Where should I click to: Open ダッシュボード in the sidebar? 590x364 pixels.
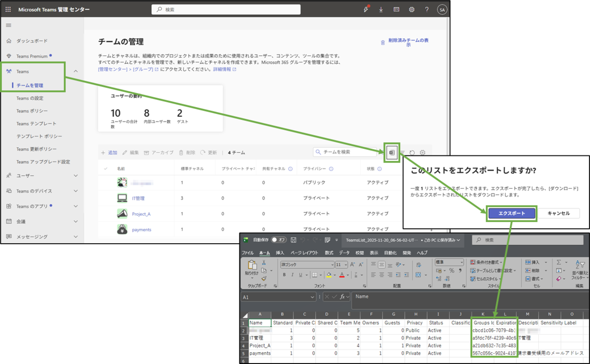(x=32, y=41)
